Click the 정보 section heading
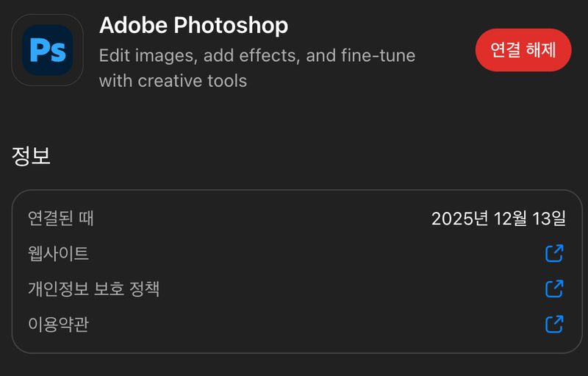 coord(31,156)
